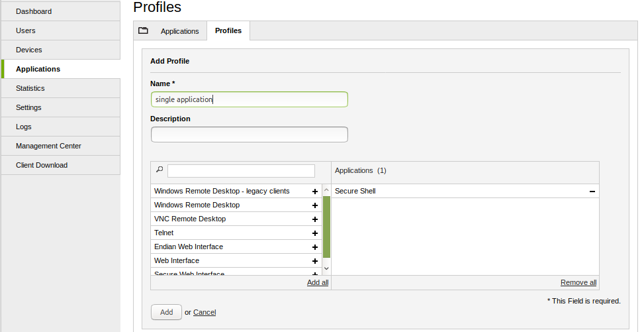644x332 pixels.
Task: Click the magnifier search icon
Action: point(159,170)
